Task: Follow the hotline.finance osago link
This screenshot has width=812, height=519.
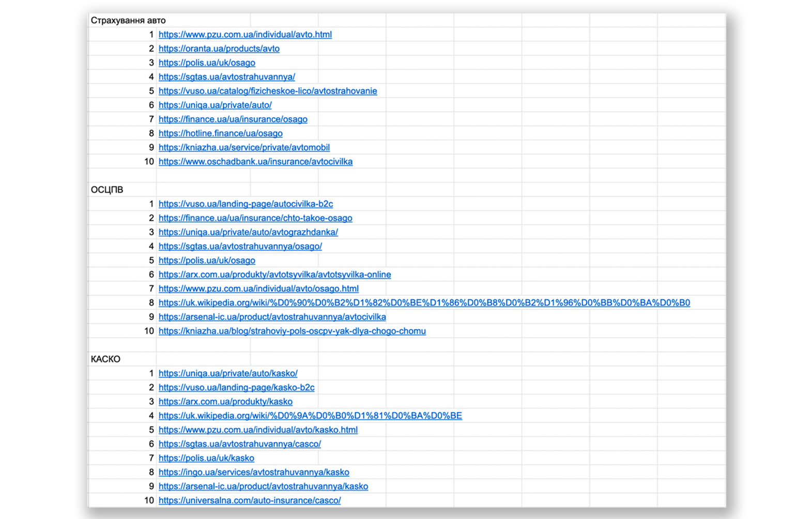Action: coord(220,133)
